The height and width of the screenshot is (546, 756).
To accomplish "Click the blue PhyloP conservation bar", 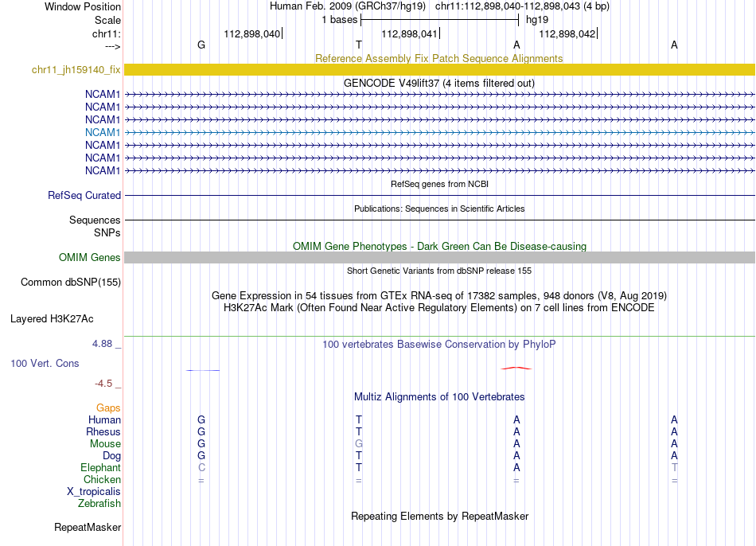I will (x=202, y=370).
